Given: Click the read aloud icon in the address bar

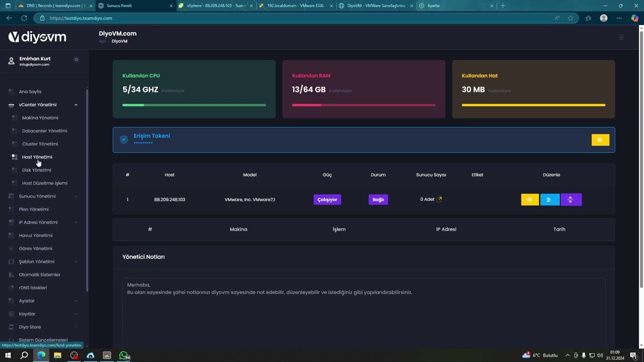Looking at the screenshot, I should pyautogui.click(x=557, y=18).
